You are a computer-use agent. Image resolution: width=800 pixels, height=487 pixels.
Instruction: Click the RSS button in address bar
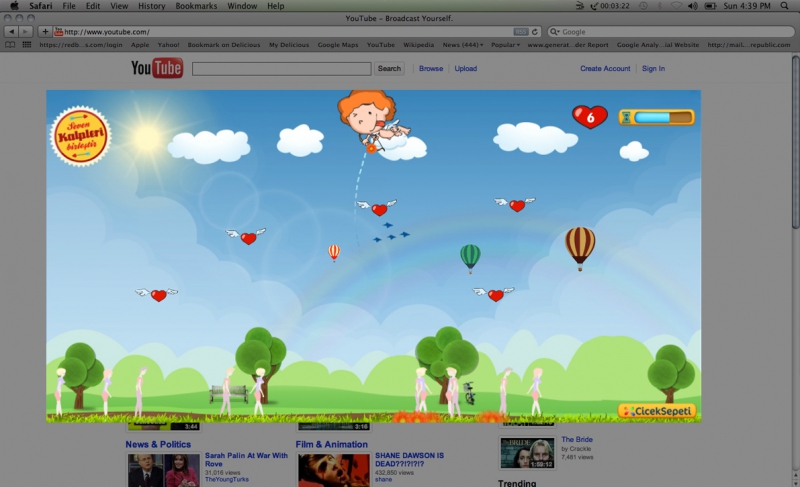(x=520, y=32)
